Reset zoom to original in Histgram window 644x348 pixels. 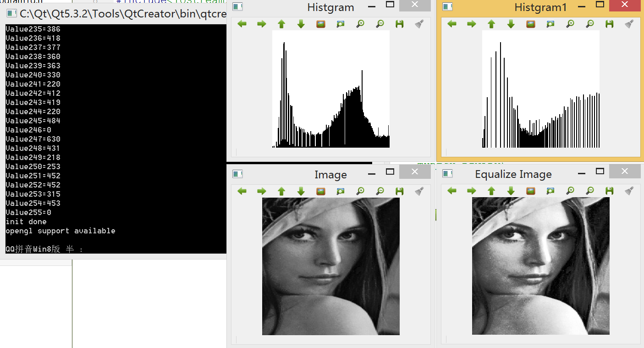[x=321, y=24]
